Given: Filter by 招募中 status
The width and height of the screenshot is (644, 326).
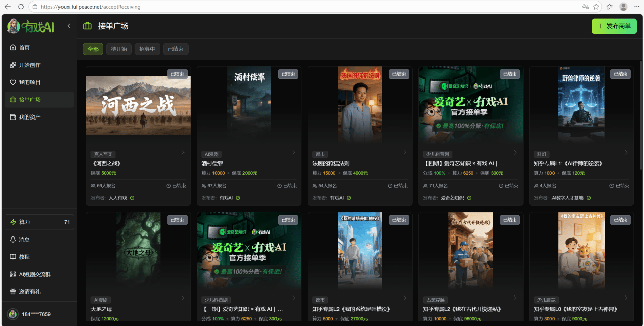Looking at the screenshot, I should (147, 49).
